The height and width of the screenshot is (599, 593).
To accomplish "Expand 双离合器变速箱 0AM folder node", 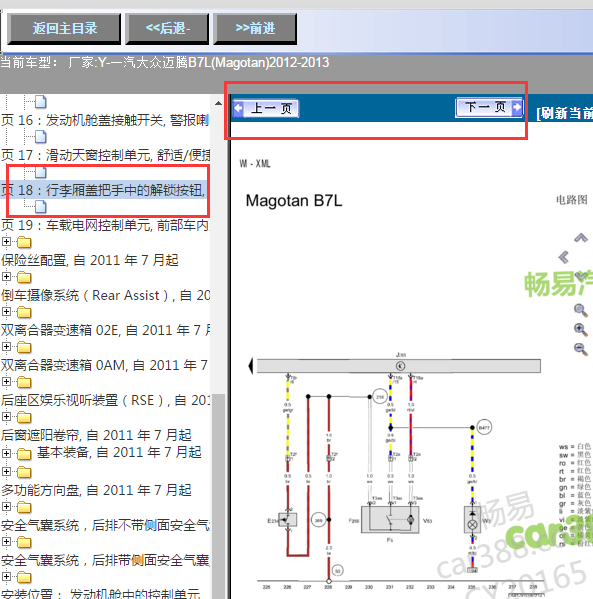I will [6, 346].
